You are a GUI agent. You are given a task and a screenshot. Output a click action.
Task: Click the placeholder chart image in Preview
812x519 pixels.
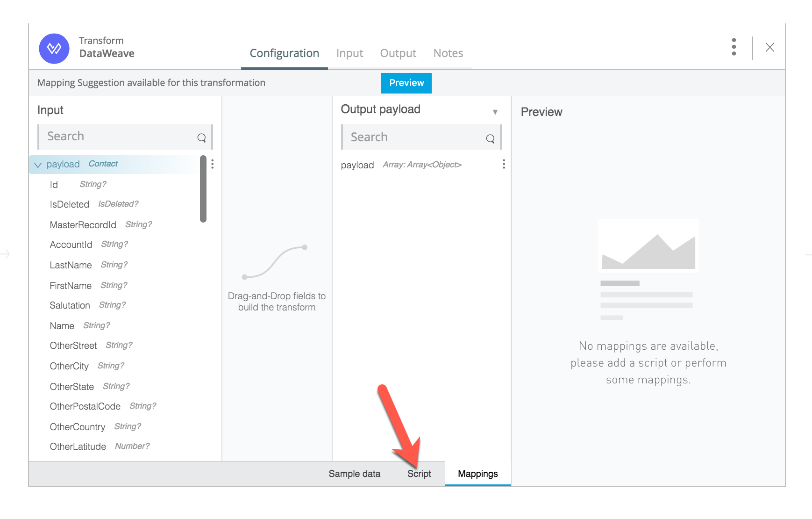coord(648,245)
